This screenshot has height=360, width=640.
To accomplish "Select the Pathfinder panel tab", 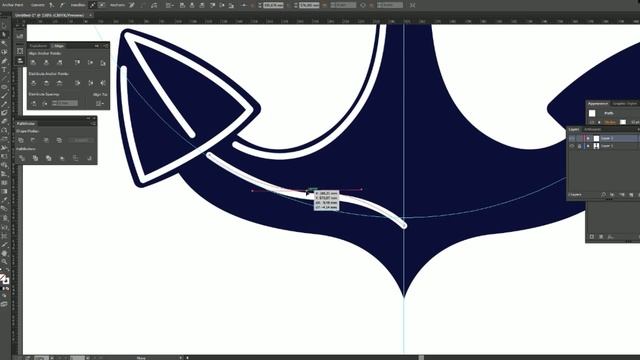I will click(26, 123).
